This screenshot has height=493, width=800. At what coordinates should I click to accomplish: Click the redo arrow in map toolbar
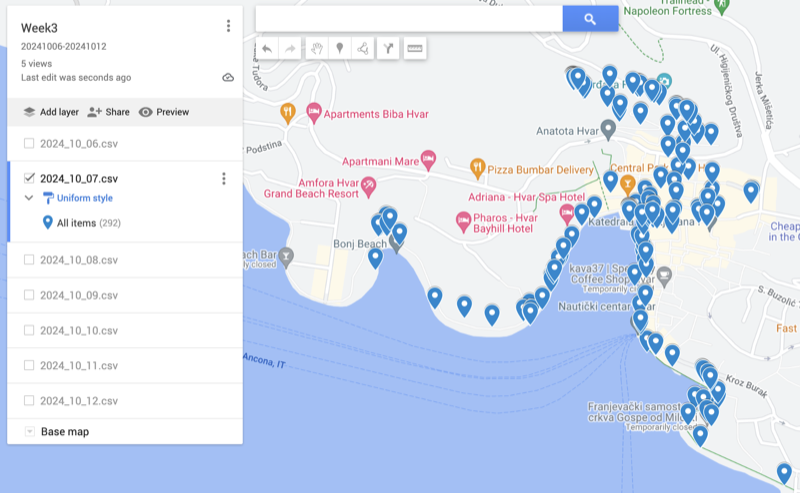point(291,48)
